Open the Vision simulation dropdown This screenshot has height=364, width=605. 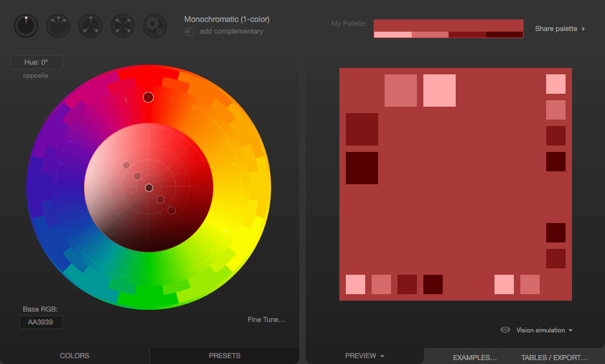544,330
